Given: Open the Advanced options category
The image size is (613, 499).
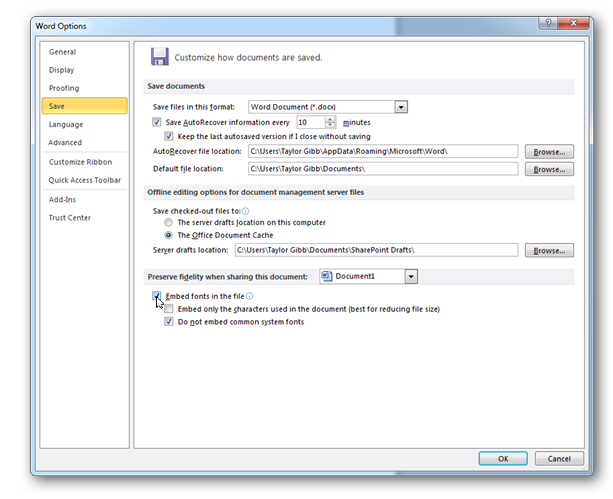Looking at the screenshot, I should point(65,142).
